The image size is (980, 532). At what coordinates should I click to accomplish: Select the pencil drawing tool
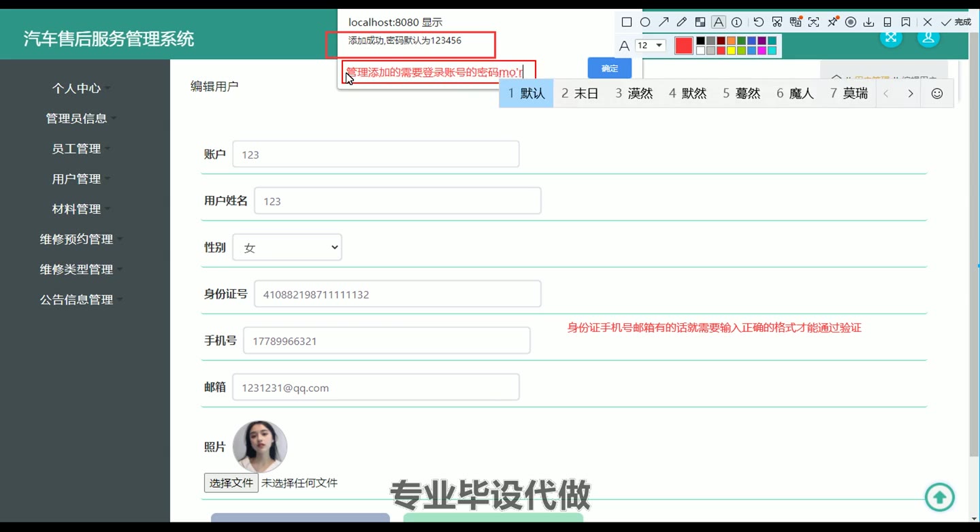[x=682, y=22]
